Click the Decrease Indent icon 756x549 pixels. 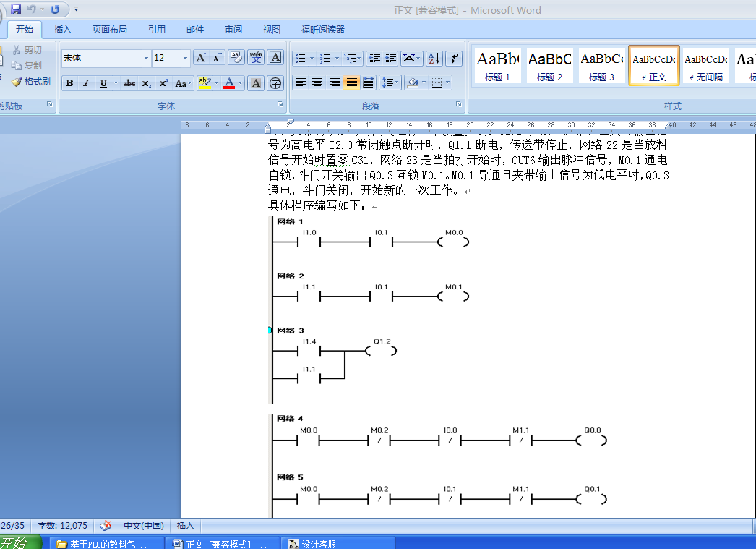click(x=374, y=59)
